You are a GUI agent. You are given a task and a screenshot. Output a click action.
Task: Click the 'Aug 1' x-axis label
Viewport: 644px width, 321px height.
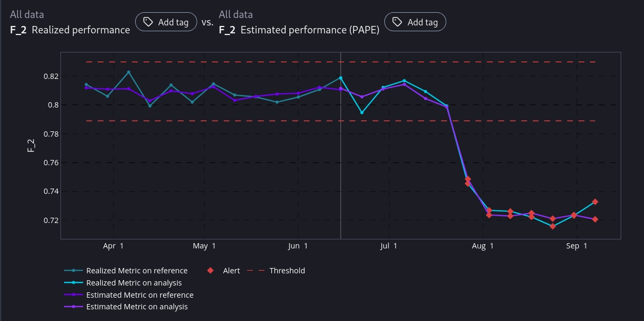[x=482, y=246]
